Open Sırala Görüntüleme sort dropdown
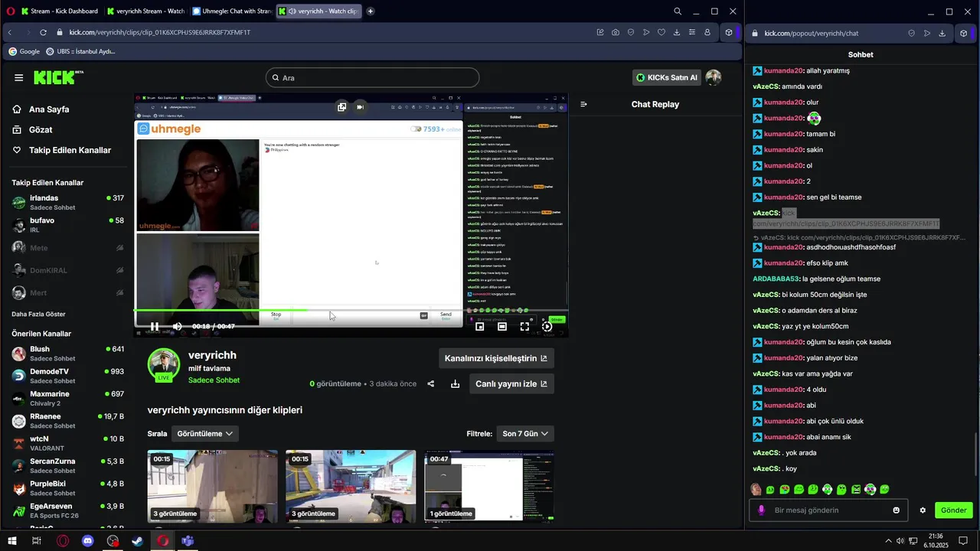This screenshot has width=980, height=551. click(x=204, y=433)
